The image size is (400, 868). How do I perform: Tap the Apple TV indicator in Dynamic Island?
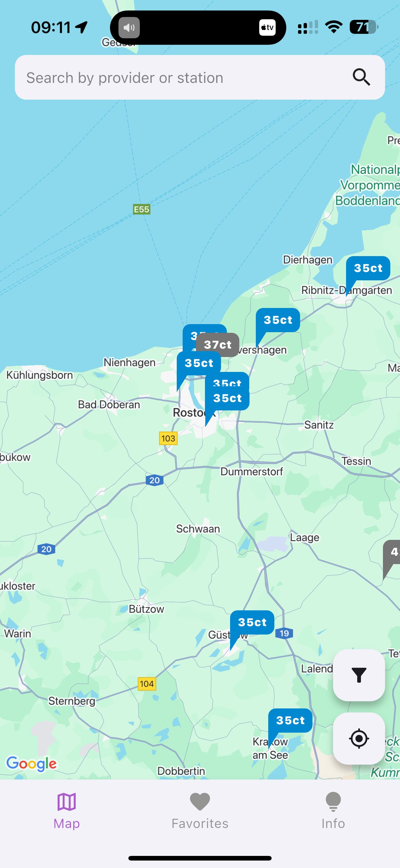(267, 27)
